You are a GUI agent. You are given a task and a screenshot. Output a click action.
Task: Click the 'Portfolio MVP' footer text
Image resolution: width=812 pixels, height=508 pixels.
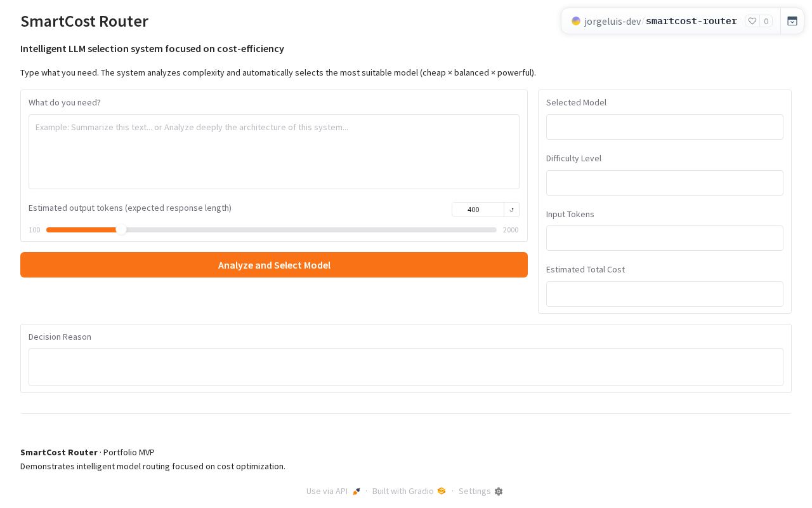click(x=129, y=452)
